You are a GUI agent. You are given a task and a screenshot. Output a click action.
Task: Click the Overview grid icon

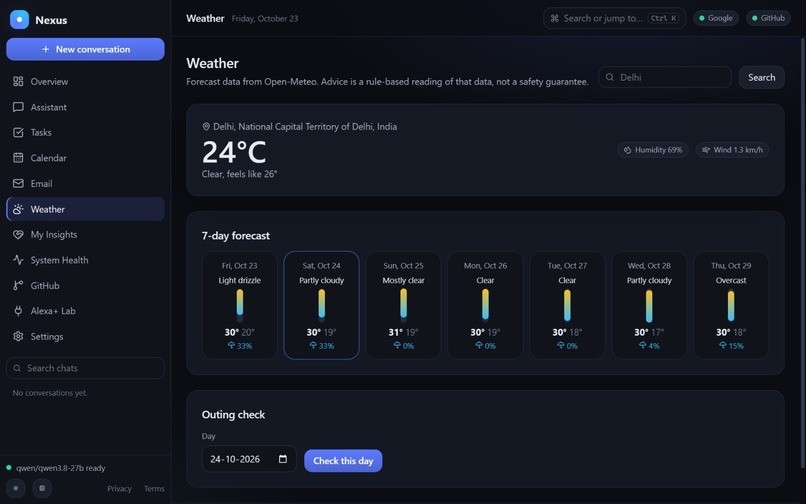tap(18, 81)
